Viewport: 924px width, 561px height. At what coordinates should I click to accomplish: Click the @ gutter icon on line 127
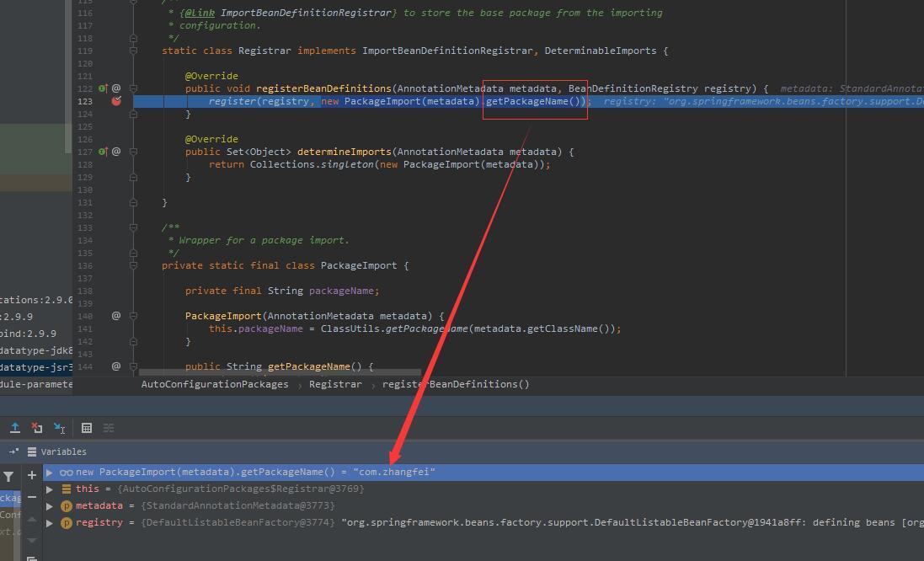(x=116, y=152)
